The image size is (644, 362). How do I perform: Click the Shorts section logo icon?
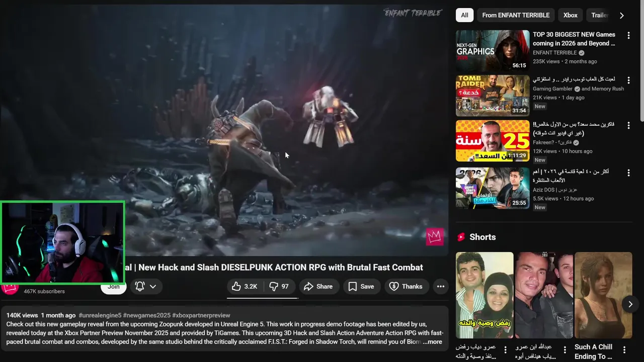tap(461, 237)
